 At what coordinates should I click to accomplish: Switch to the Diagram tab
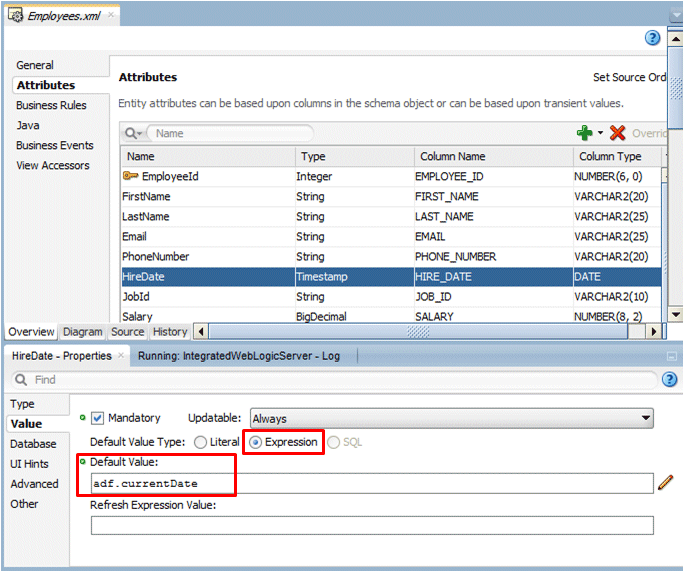coord(82,332)
